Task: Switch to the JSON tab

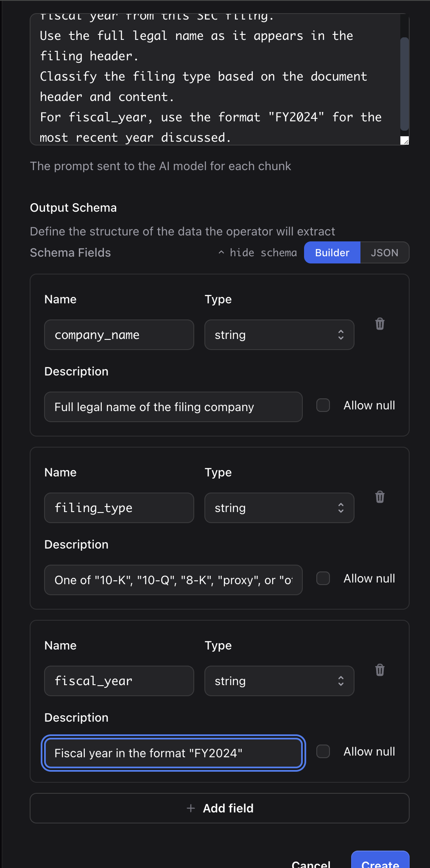Action: (x=385, y=252)
